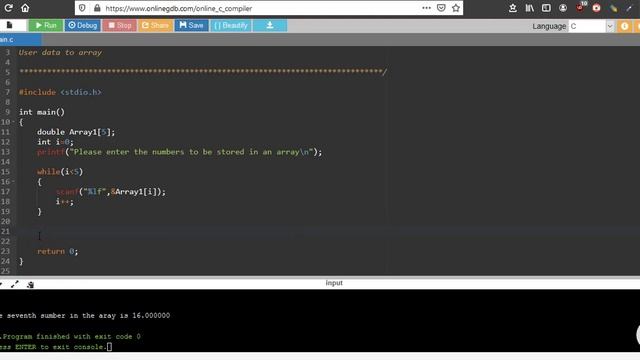The width and height of the screenshot is (640, 360).
Task: Create a new file with the file icon
Action: click(x=9, y=25)
